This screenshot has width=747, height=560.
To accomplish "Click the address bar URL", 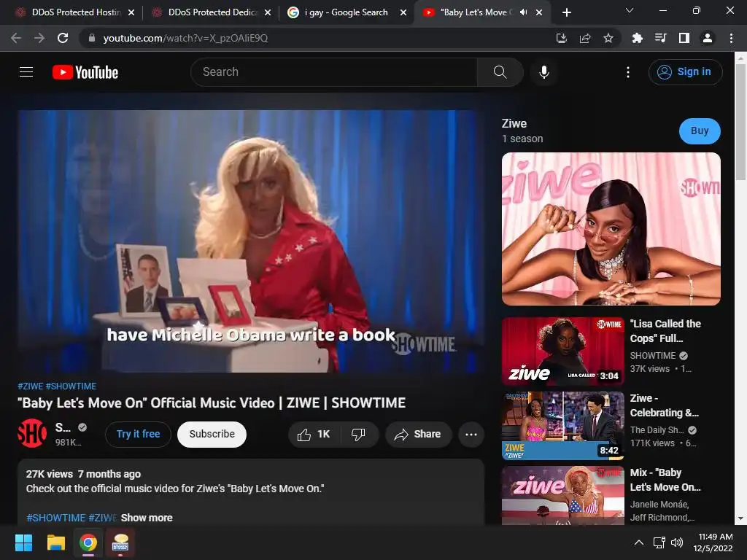I will [185, 38].
